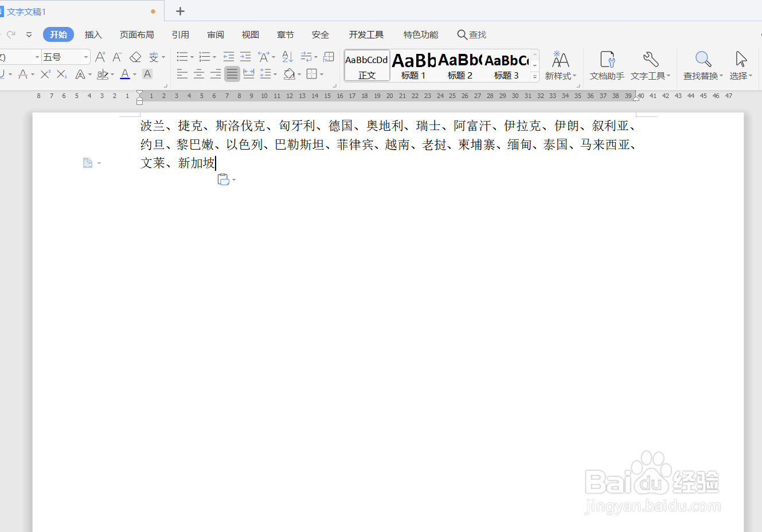This screenshot has height=532, width=762.
Task: Increase paragraph indent
Action: pos(245,57)
